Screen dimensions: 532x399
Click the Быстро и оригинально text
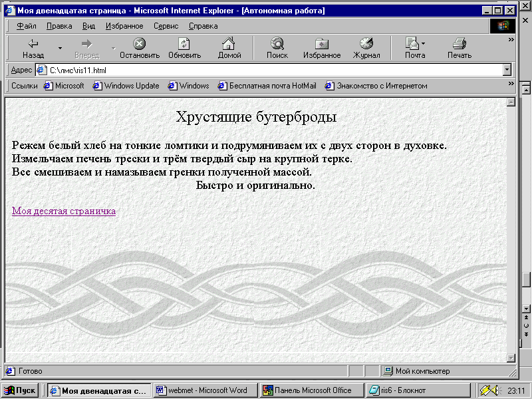coord(255,186)
